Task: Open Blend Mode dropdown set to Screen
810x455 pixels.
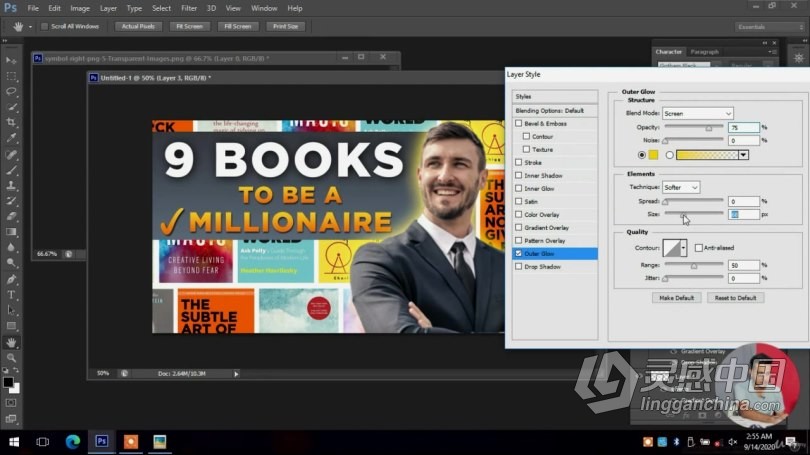Action: pyautogui.click(x=697, y=114)
